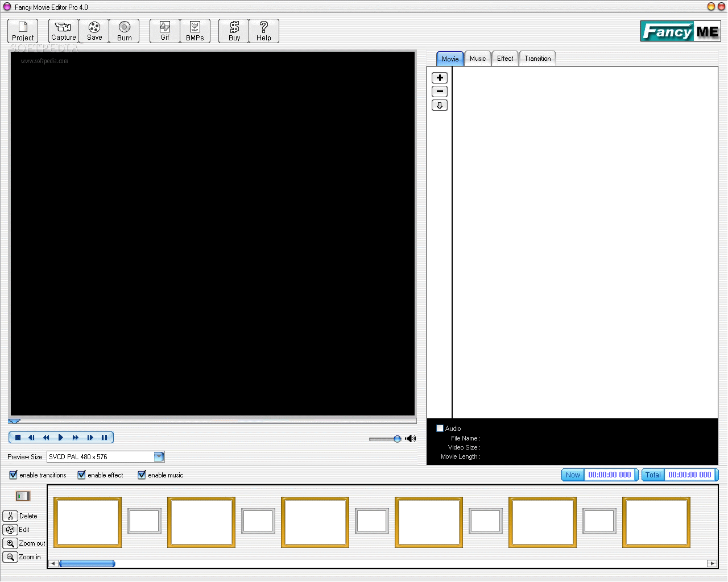Rewind the preview
Image resolution: width=728 pixels, height=582 pixels.
click(46, 437)
